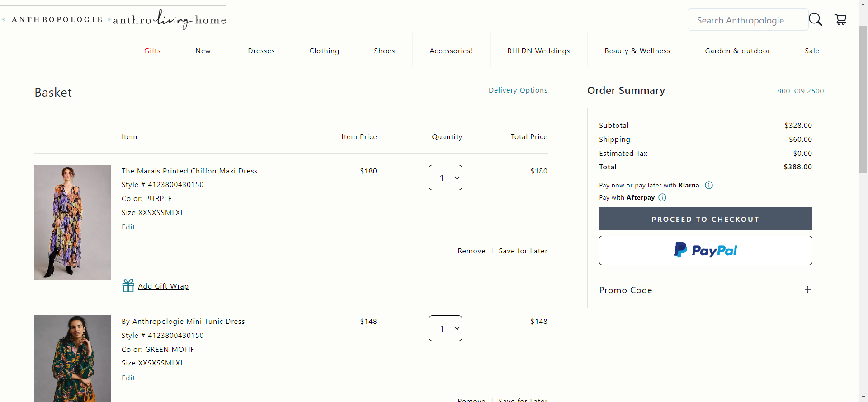Open the BHLDN Weddings menu
Image resolution: width=868 pixels, height=402 pixels.
538,51
